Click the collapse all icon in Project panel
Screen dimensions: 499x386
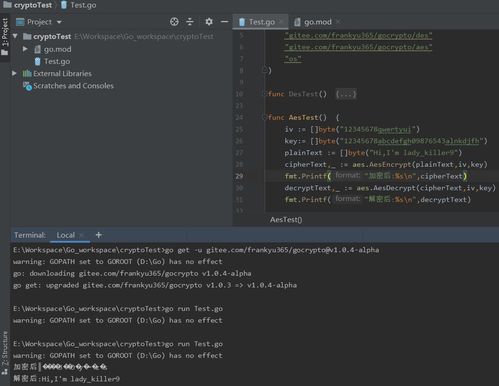(x=190, y=22)
